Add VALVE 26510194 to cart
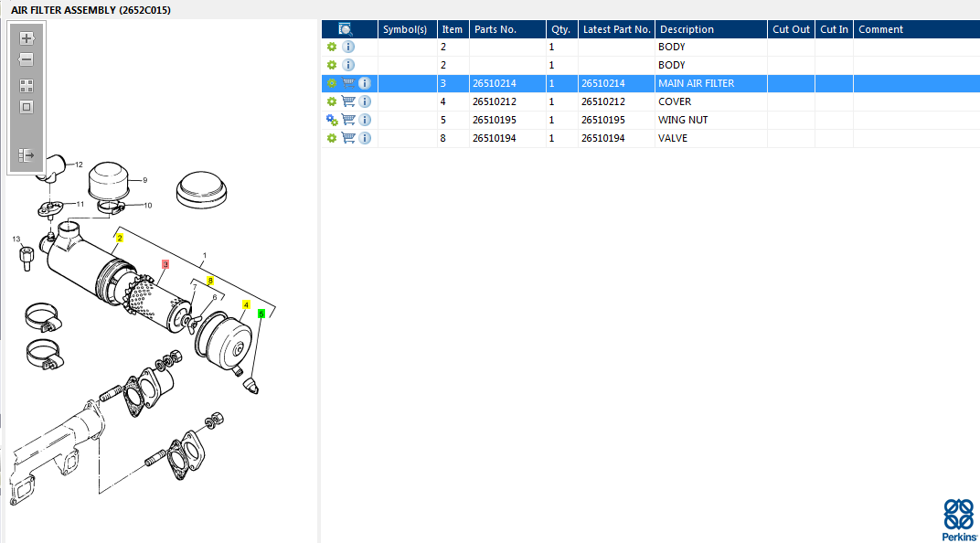This screenshot has width=980, height=543. pyautogui.click(x=348, y=138)
